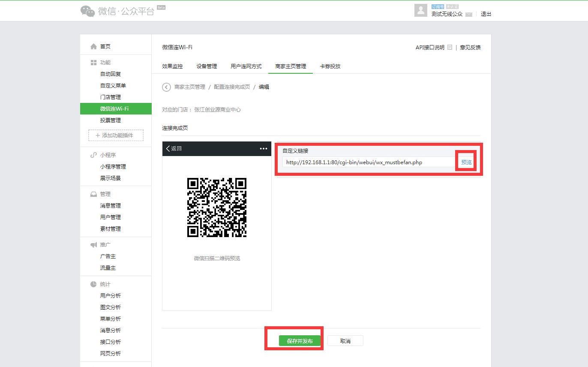
Task: Click the 保存并发布 button
Action: pyautogui.click(x=300, y=341)
